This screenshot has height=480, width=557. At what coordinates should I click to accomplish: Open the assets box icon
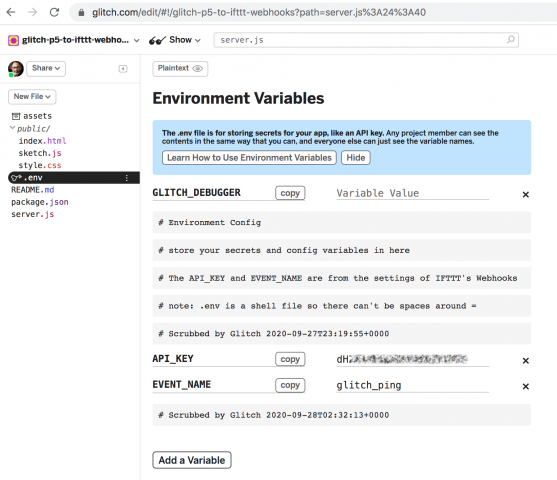pos(16,116)
